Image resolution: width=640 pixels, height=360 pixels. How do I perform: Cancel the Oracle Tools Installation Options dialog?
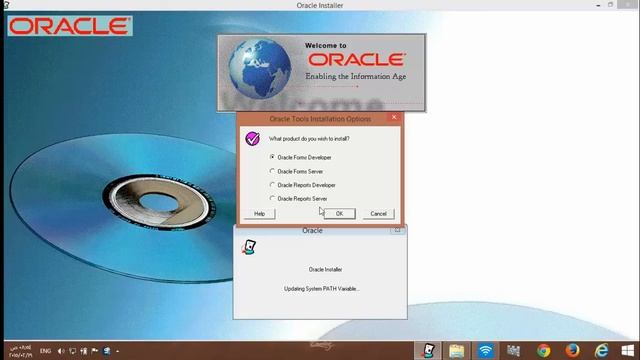(x=378, y=213)
